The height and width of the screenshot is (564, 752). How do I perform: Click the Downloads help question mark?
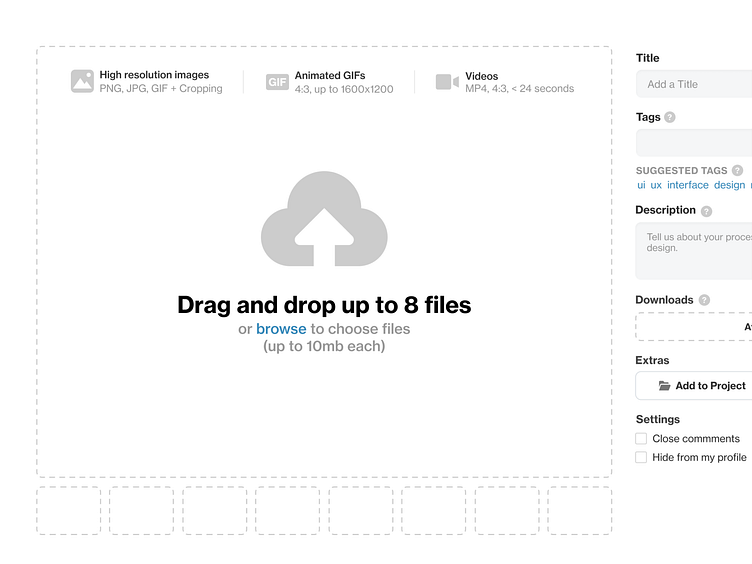click(704, 300)
